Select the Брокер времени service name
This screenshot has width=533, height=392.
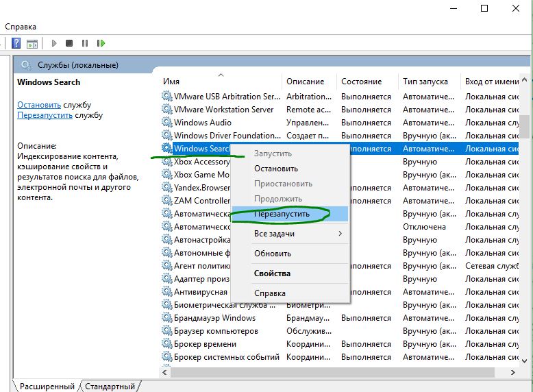[x=205, y=344]
